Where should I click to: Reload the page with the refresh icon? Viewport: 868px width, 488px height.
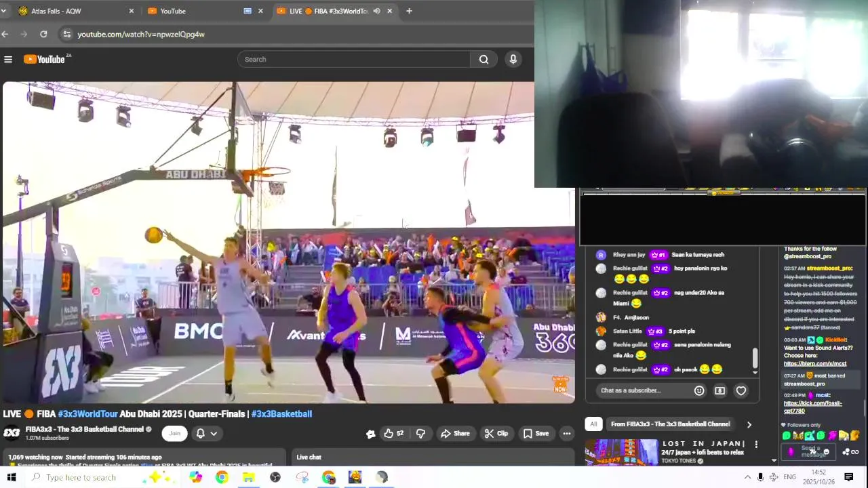[x=43, y=34]
